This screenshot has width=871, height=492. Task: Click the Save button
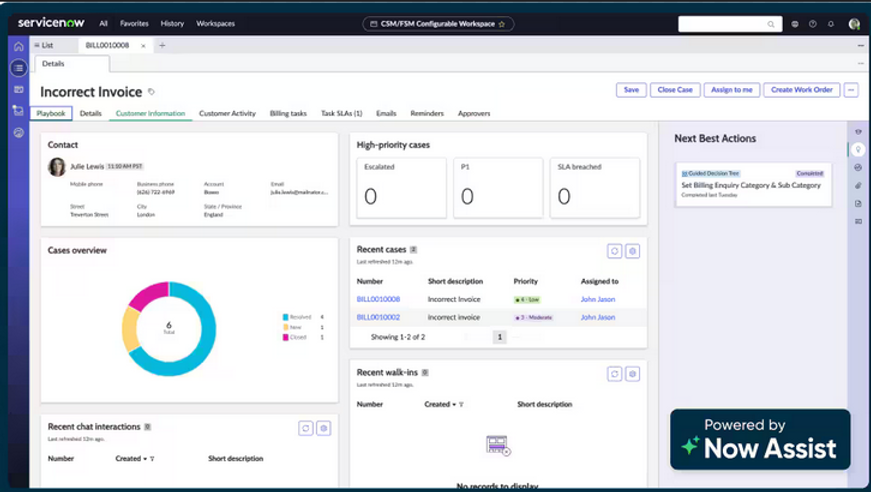(x=631, y=90)
